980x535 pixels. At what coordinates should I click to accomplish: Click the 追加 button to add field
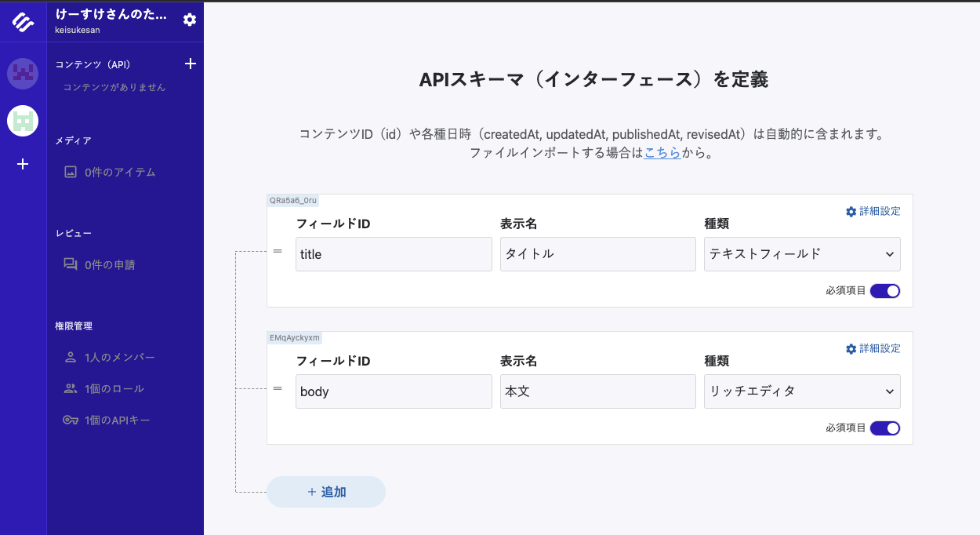click(326, 492)
